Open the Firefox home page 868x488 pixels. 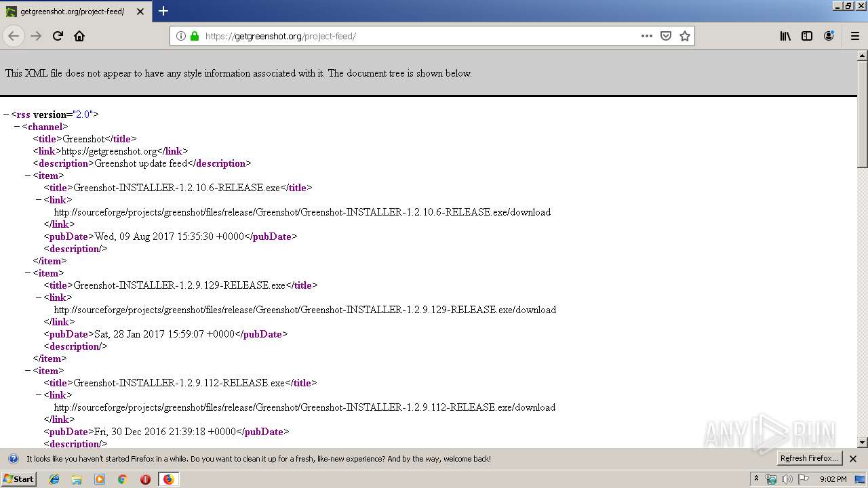79,36
